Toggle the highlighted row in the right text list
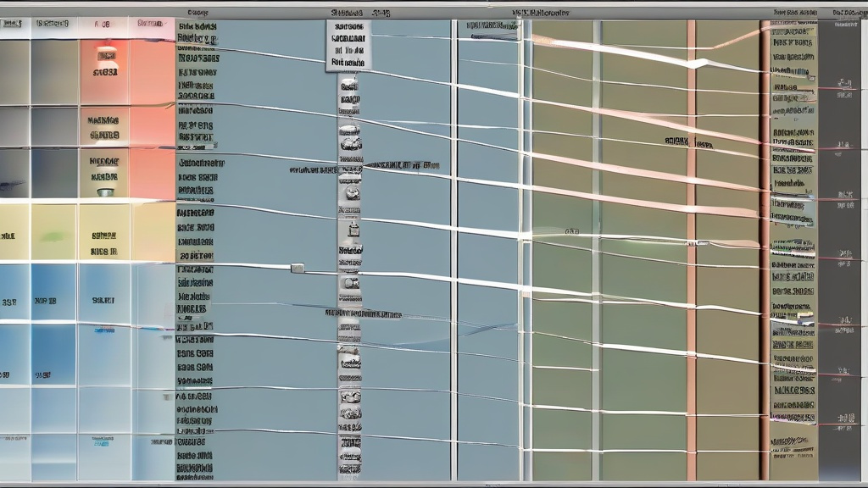Viewport: 868px width, 488px height. pos(793,205)
